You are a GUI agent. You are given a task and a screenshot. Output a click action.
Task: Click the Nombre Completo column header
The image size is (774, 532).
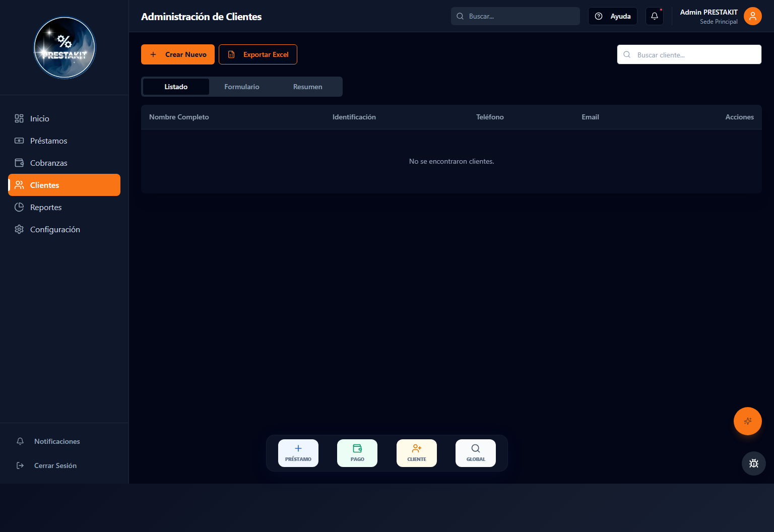[x=179, y=117]
